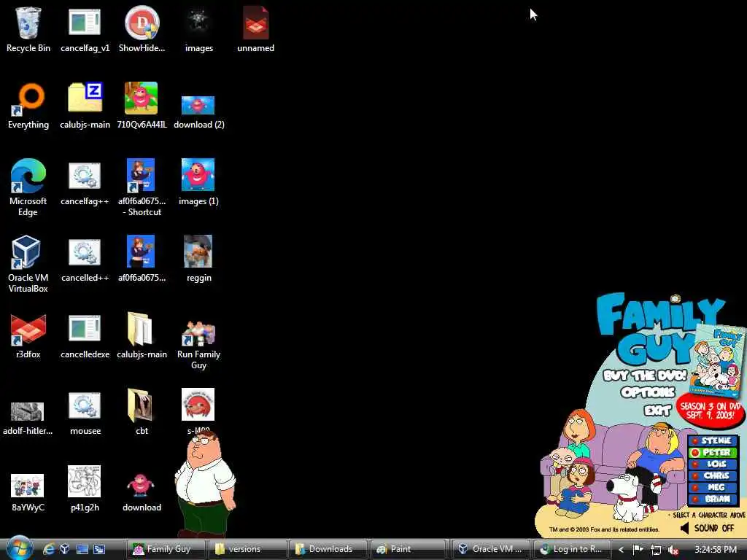747x560 pixels.
Task: Select Chris in the character list
Action: 712,475
